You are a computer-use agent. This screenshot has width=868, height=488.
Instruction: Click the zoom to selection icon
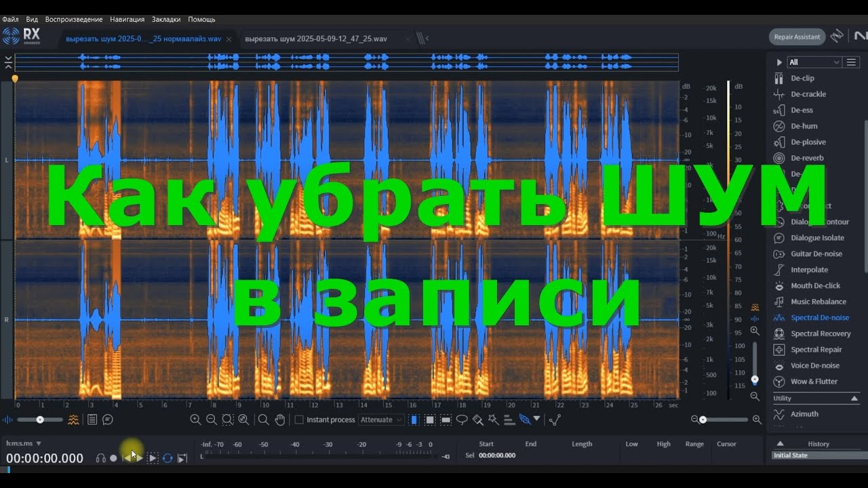point(227,420)
